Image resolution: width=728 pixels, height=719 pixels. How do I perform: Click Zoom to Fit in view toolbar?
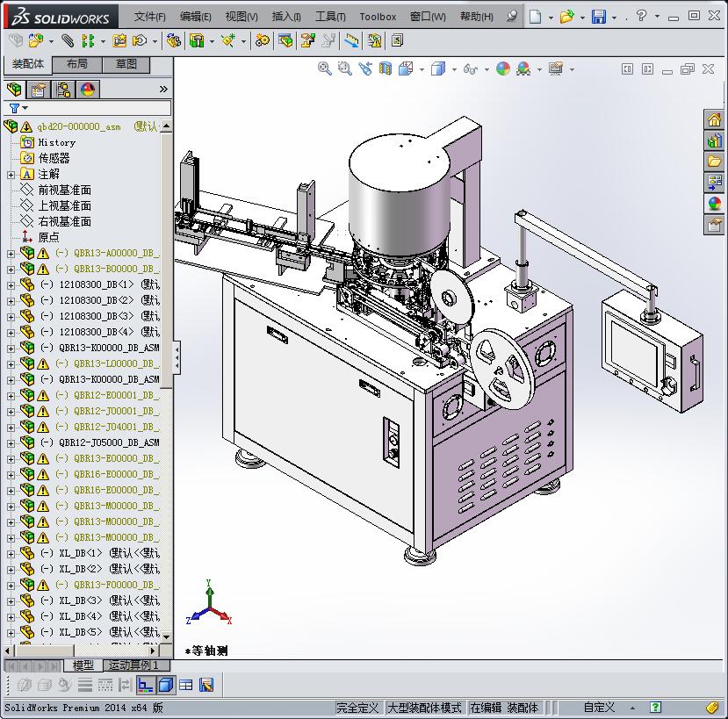tap(325, 69)
